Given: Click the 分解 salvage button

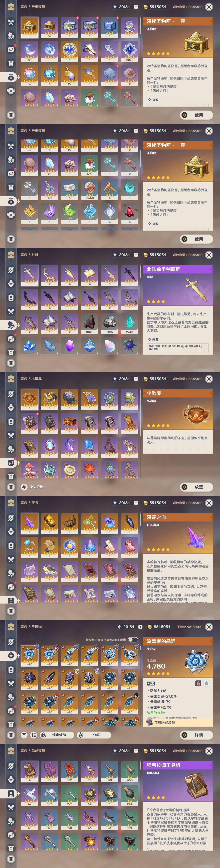Looking at the screenshot, I should 92,735.
